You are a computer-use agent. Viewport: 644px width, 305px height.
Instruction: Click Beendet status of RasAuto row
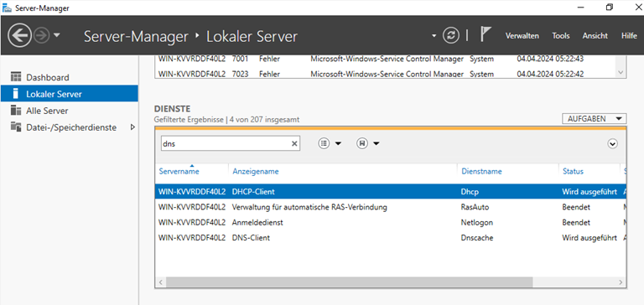coord(576,207)
